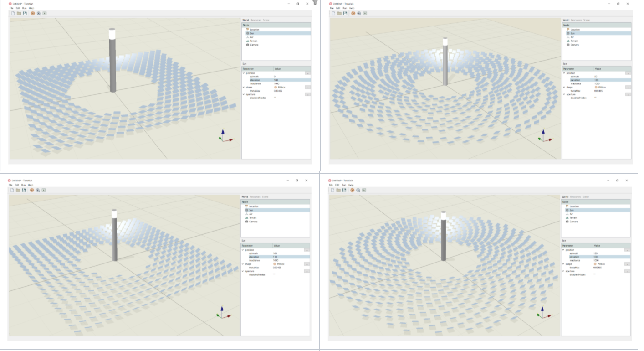Image resolution: width=644 pixels, height=351 pixels.
Task: Click irradiance row in upper-right window
Action: [597, 84]
